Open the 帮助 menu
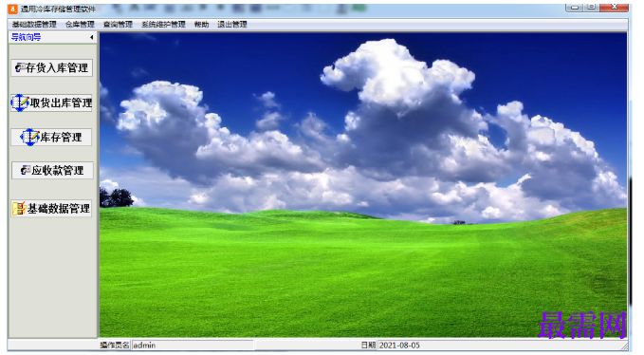The width and height of the screenshot is (644, 355). [201, 25]
